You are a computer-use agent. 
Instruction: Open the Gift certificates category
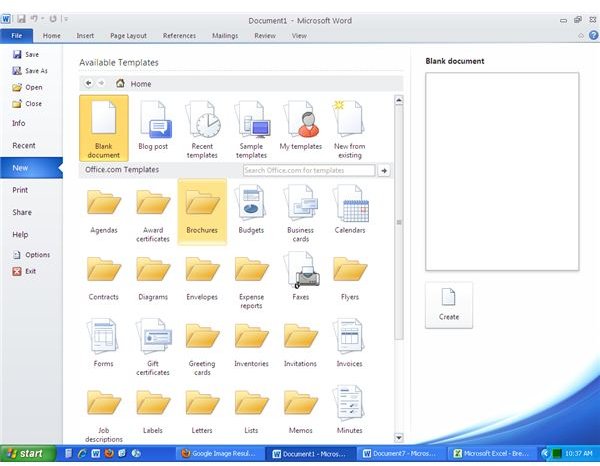[x=153, y=347]
